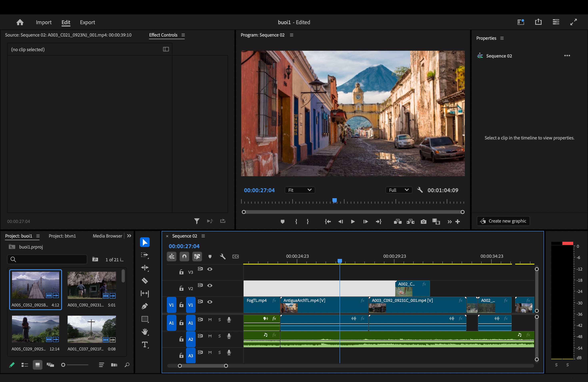Image resolution: width=588 pixels, height=382 pixels.
Task: Expand hidden project panel tabs chevron
Action: point(129,236)
